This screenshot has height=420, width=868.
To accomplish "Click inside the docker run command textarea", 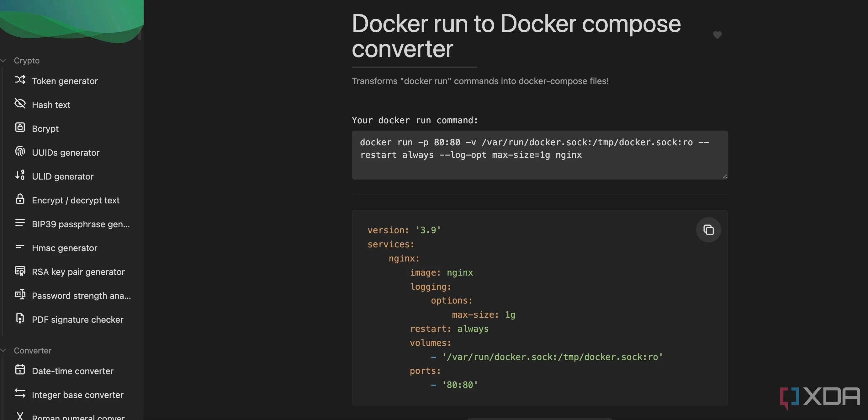I will (x=539, y=155).
